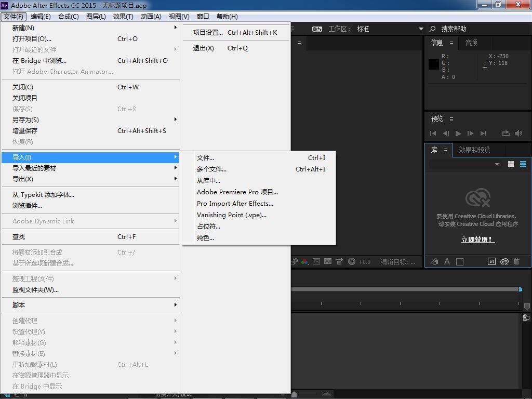Viewport: 532px width, 399px height.
Task: Open the 动画(A) menu
Action: click(151, 16)
